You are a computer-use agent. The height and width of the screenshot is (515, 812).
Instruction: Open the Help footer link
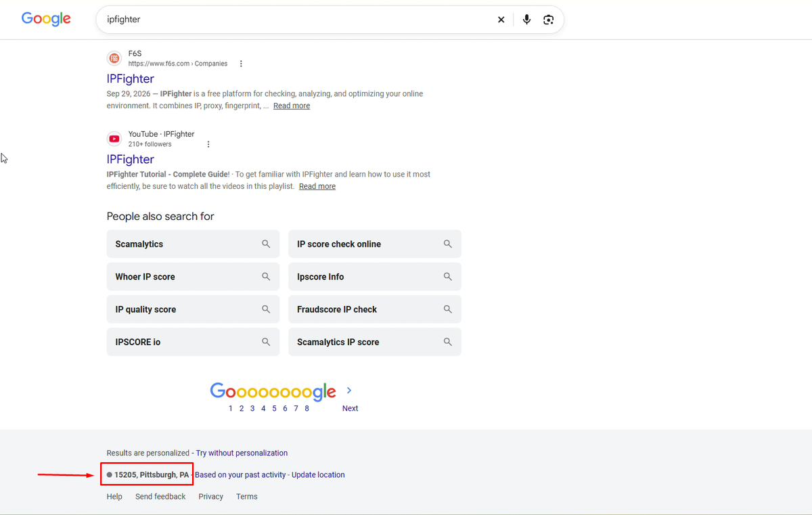click(114, 496)
